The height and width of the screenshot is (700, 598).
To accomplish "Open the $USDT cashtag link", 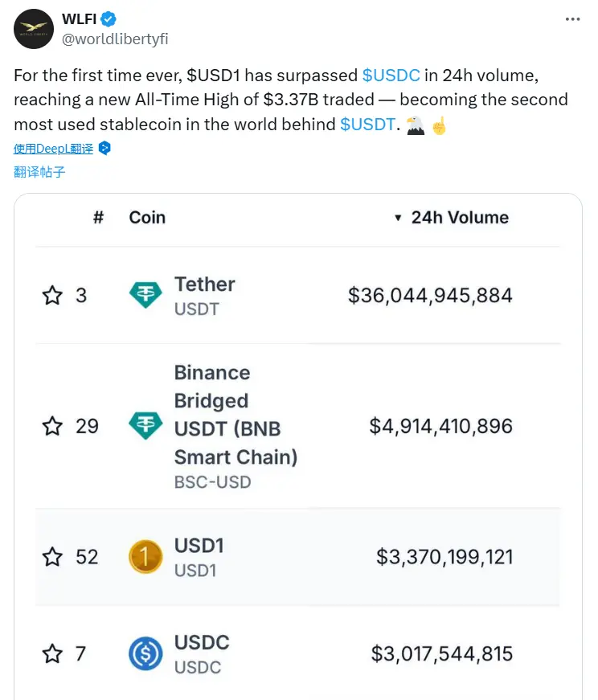I will [367, 124].
